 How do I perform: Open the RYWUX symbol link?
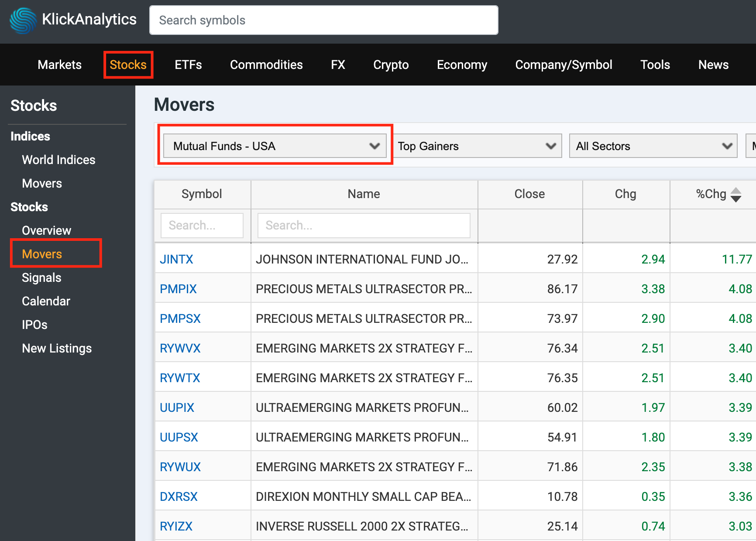[180, 467]
